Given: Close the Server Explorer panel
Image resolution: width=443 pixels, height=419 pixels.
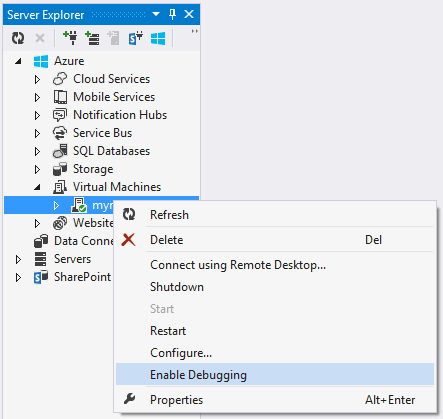Looking at the screenshot, I should click(x=189, y=14).
